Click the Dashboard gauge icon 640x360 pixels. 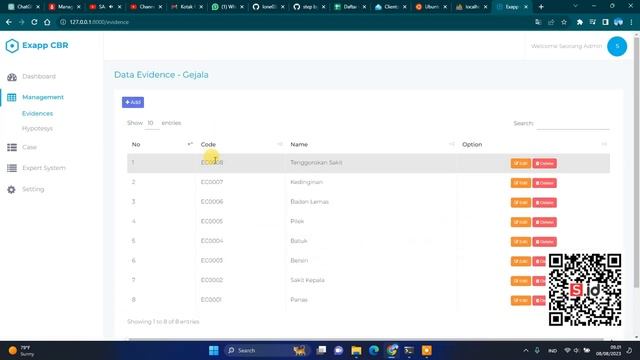pos(12,77)
